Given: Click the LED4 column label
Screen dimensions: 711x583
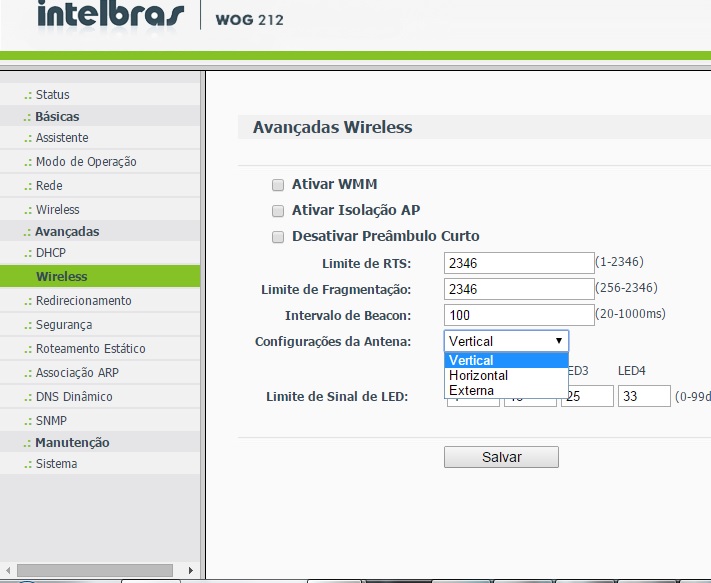Looking at the screenshot, I should pos(632,371).
